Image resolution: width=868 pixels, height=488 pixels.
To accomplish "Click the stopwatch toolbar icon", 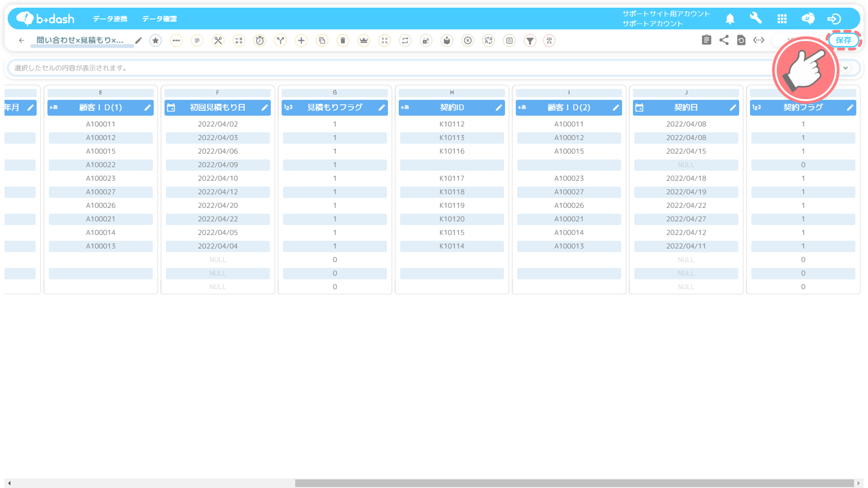I will point(260,41).
